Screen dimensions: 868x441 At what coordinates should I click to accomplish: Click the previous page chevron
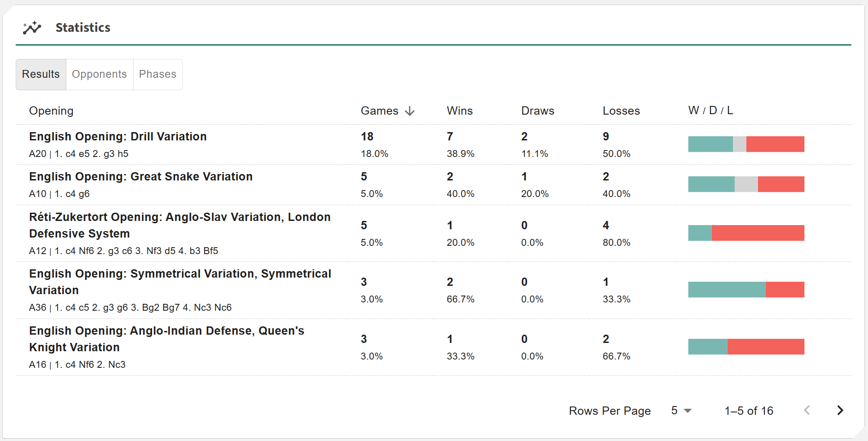pos(807,410)
